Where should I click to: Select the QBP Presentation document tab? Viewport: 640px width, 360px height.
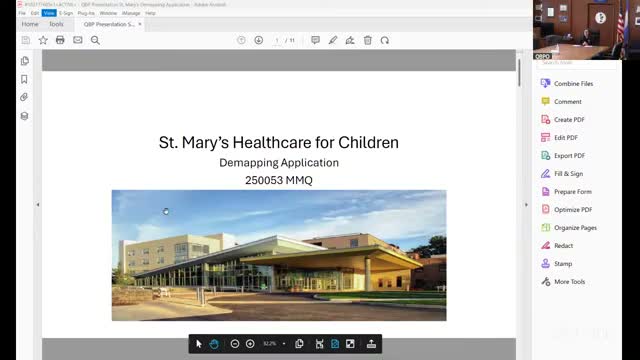[x=109, y=24]
